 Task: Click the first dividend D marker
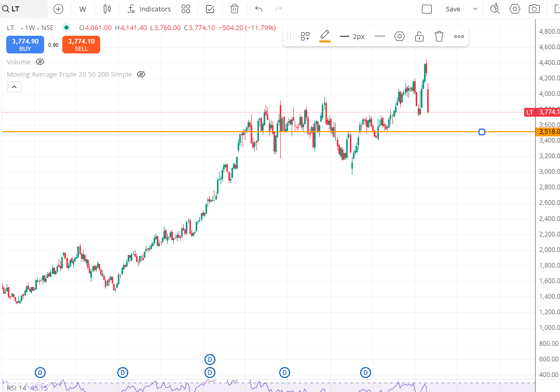click(40, 373)
